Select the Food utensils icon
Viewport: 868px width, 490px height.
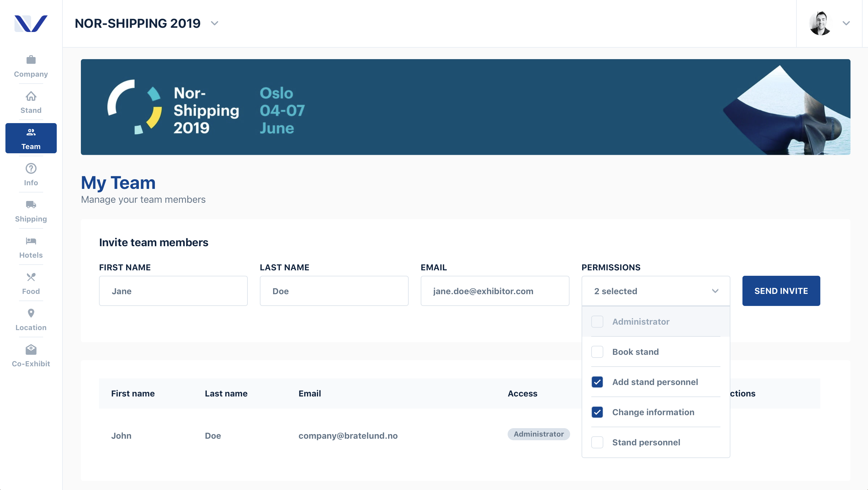pyautogui.click(x=31, y=277)
